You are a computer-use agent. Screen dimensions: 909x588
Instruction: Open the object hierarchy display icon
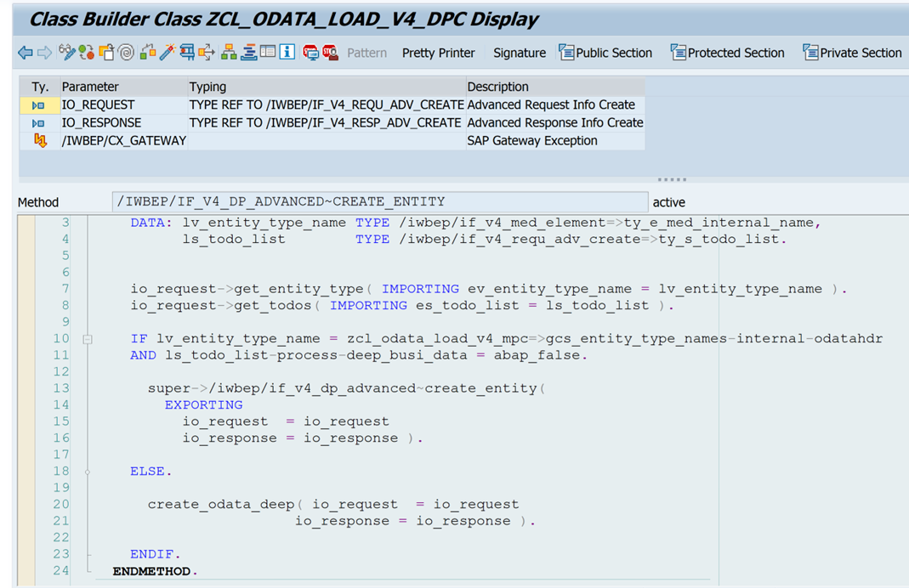click(x=229, y=53)
